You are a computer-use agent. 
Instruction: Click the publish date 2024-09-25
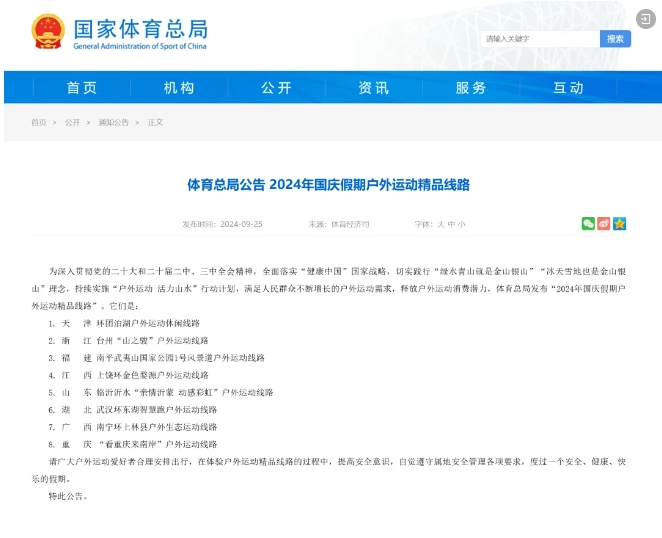pos(241,224)
